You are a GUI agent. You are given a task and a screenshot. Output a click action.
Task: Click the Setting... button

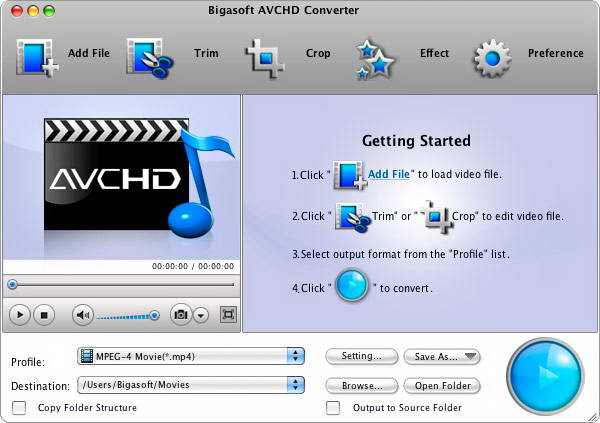(362, 356)
